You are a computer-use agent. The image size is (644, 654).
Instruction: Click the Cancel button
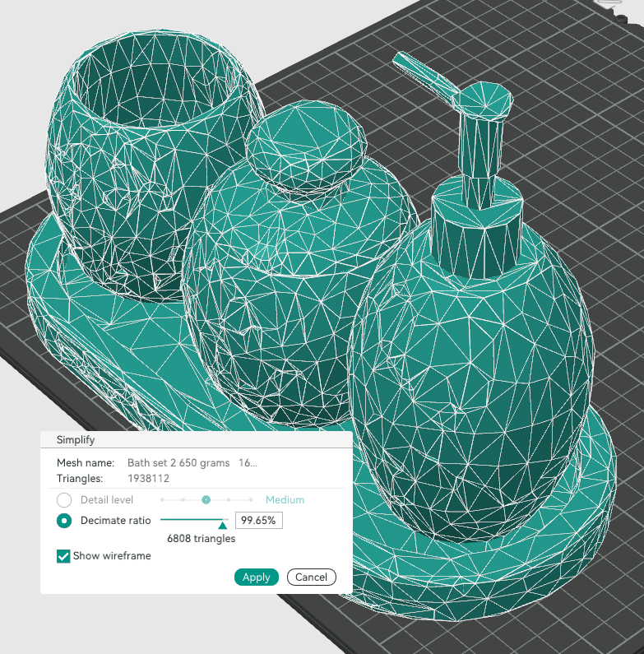click(311, 577)
